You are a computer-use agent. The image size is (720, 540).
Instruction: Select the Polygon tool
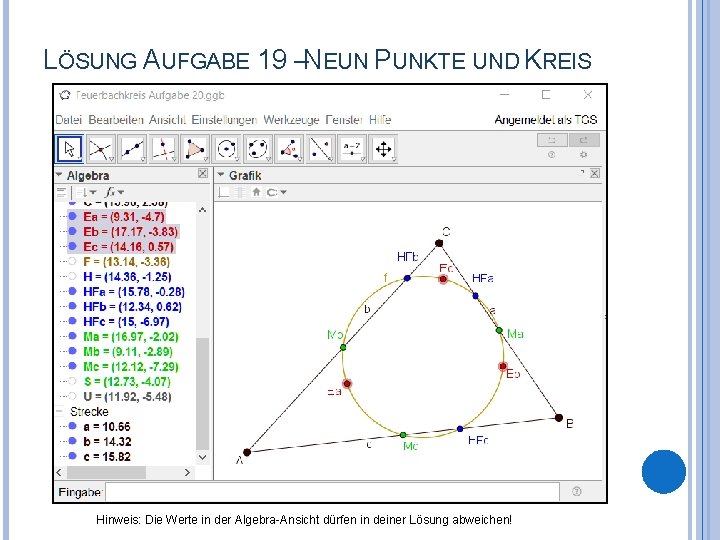(195, 149)
